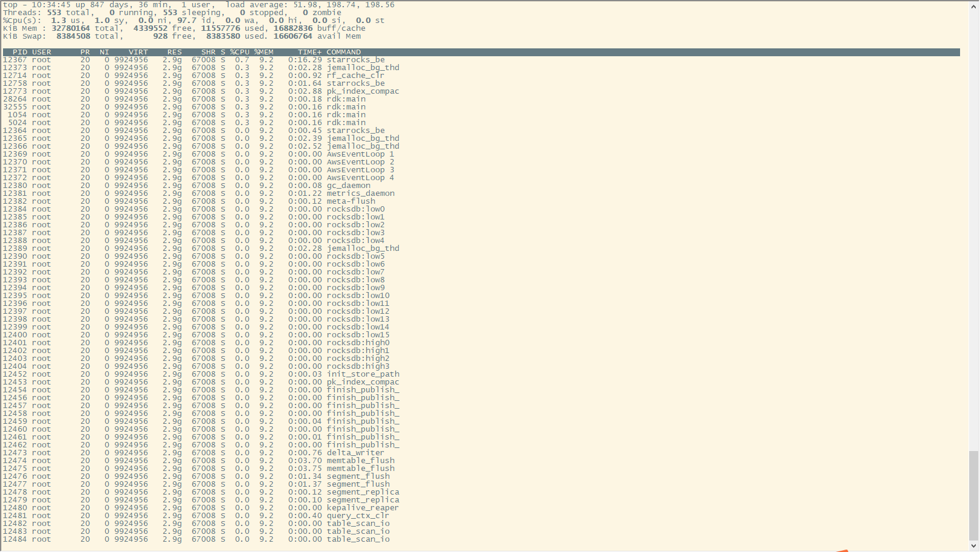Click the buff/cache value 16882836
980x552 pixels.
click(x=293, y=28)
